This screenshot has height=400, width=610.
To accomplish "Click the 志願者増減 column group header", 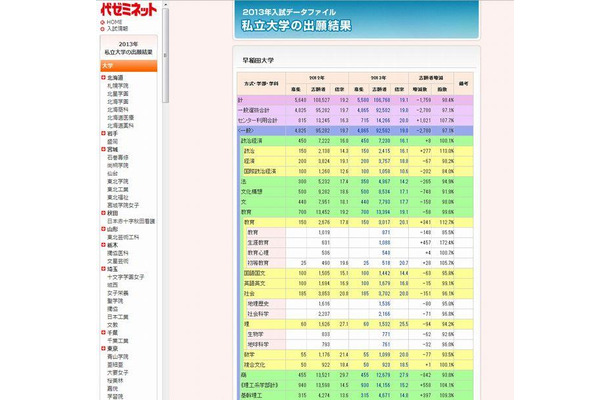I will click(x=431, y=78).
